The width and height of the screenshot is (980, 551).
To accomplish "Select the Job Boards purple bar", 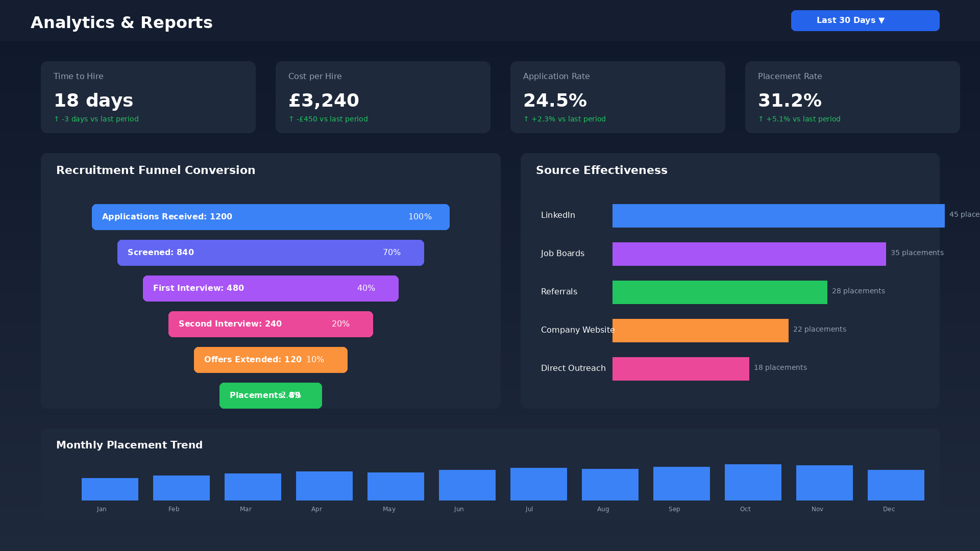I will [x=749, y=254].
